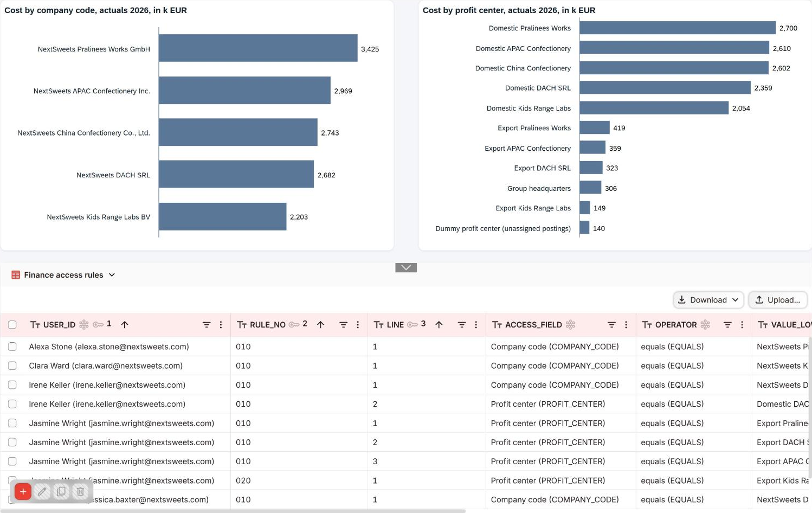Click the NextSweets Pralinees Works GmbH bar
This screenshot has width=812, height=513.
(x=258, y=48)
